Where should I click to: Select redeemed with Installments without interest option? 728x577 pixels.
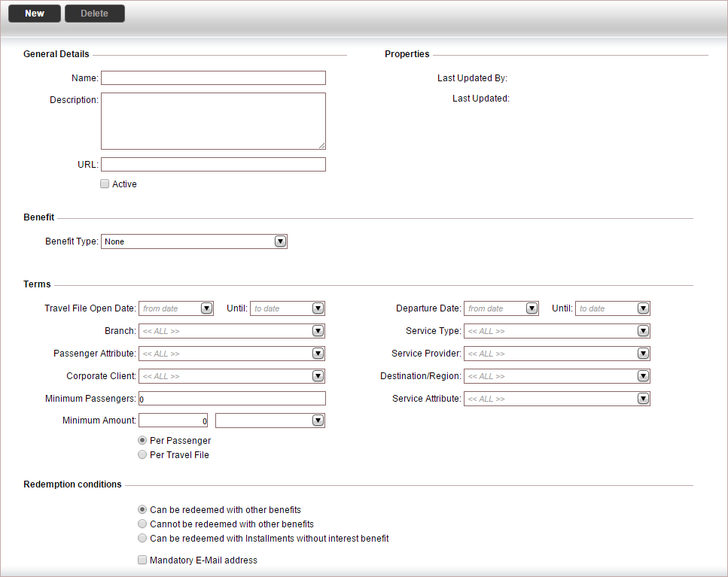pyautogui.click(x=142, y=538)
